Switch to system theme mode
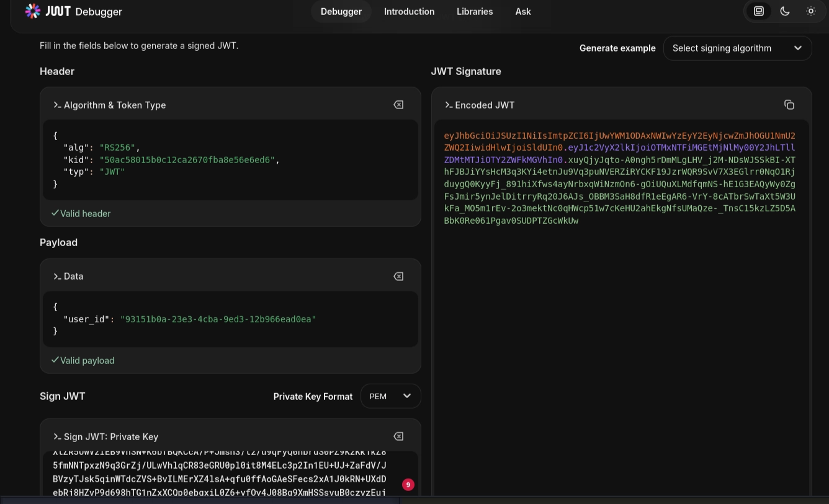 pyautogui.click(x=758, y=11)
